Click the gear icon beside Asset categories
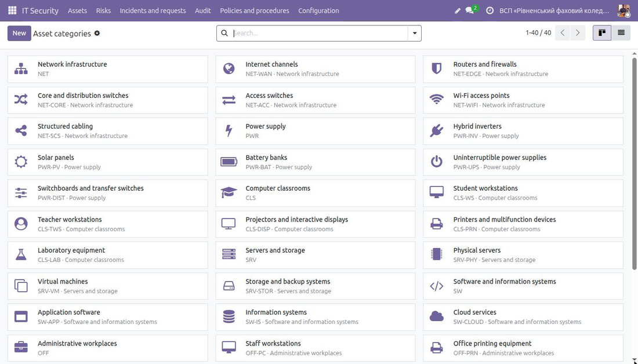 tap(97, 34)
